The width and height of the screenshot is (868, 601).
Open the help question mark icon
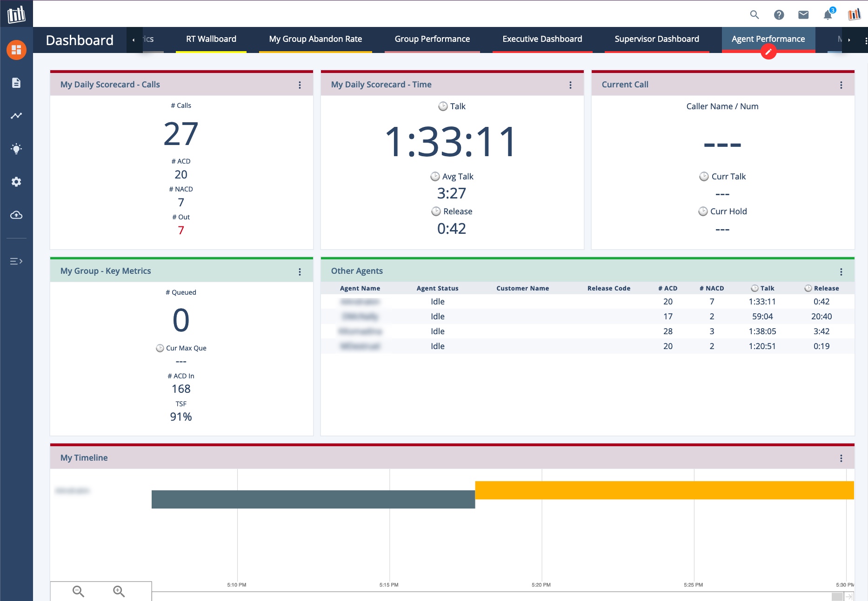point(779,15)
